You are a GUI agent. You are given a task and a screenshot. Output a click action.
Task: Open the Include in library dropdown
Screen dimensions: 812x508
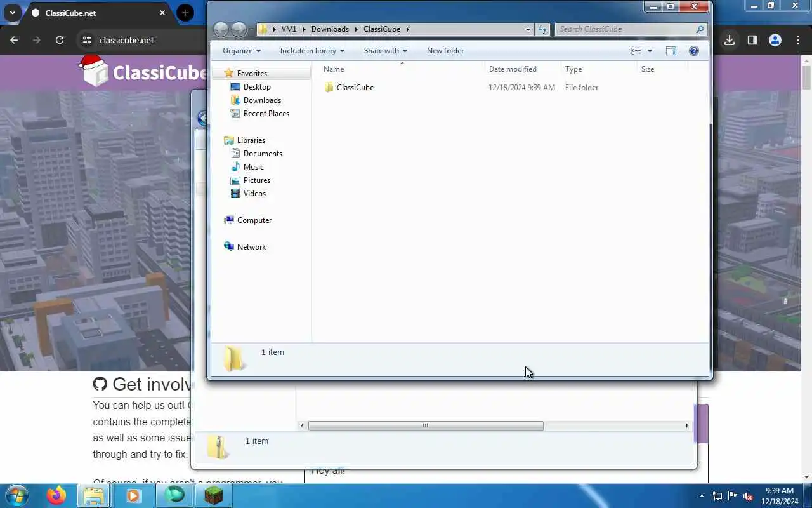pyautogui.click(x=312, y=51)
